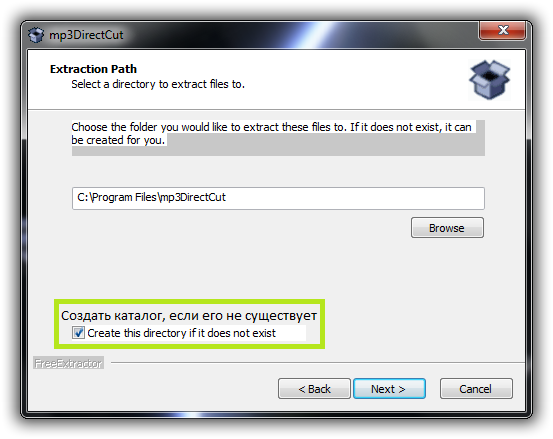This screenshot has width=553, height=439.
Task: Click the FreeExtractor label at bottom left
Action: [68, 363]
